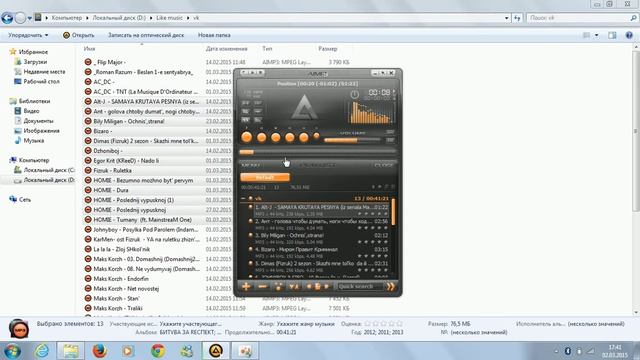
Task: Click Локальный диск (D:) breadcrumb
Action: [119, 18]
